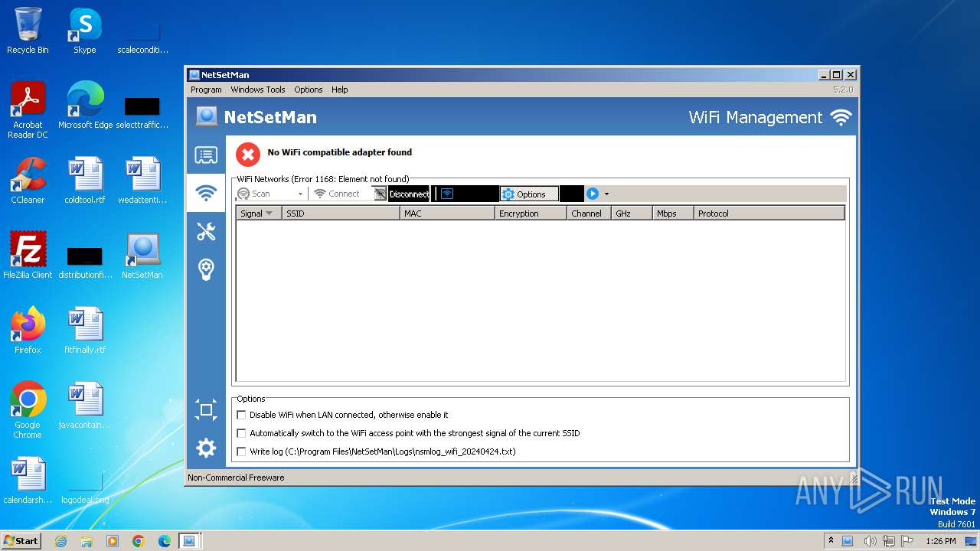Open javacontain... document on desktop

85,405
